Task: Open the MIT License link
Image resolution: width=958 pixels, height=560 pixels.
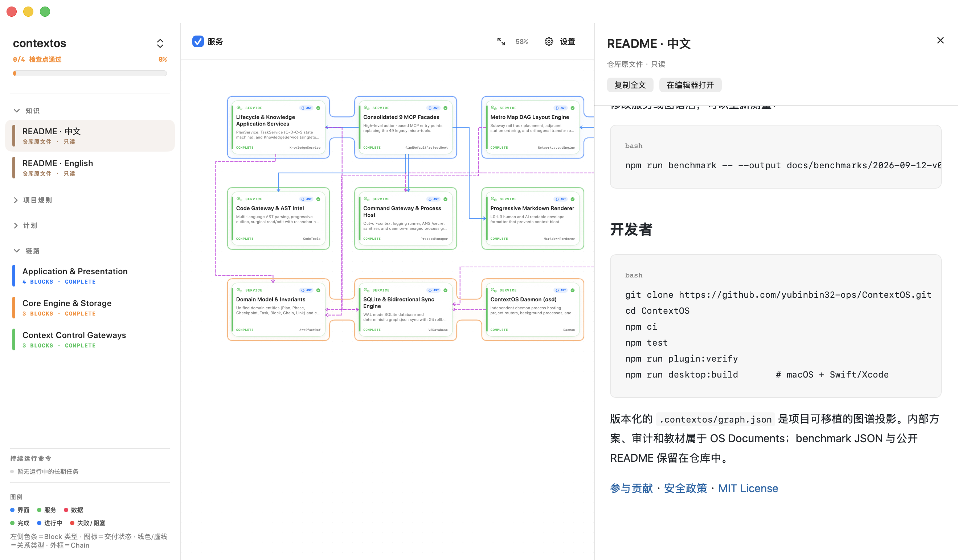Action: pyautogui.click(x=748, y=488)
